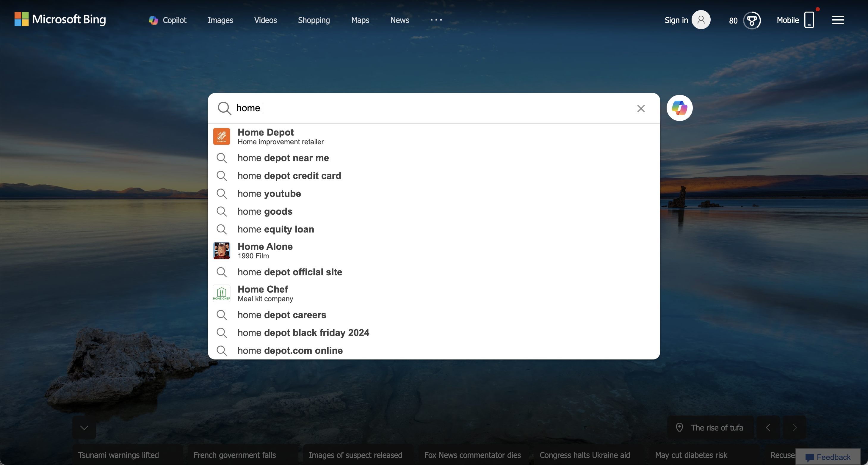The height and width of the screenshot is (465, 868).
Task: Click the Mobile phone icon
Action: 809,20
